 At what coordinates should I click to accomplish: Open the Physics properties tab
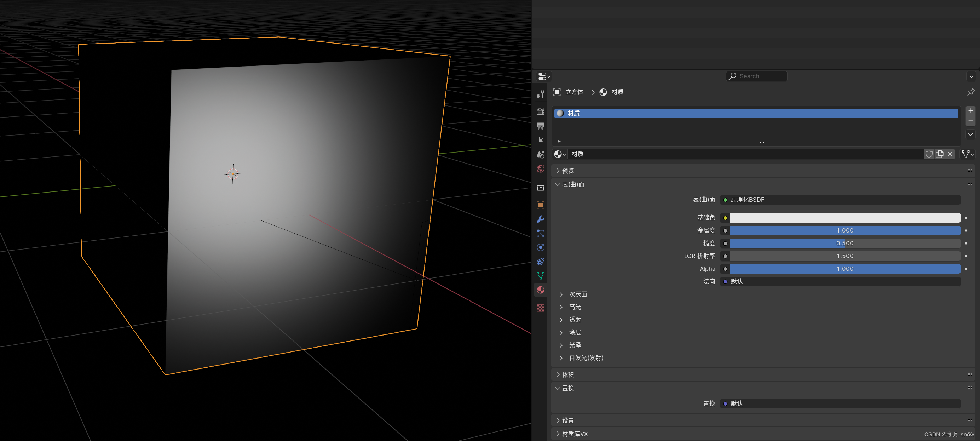click(x=540, y=247)
